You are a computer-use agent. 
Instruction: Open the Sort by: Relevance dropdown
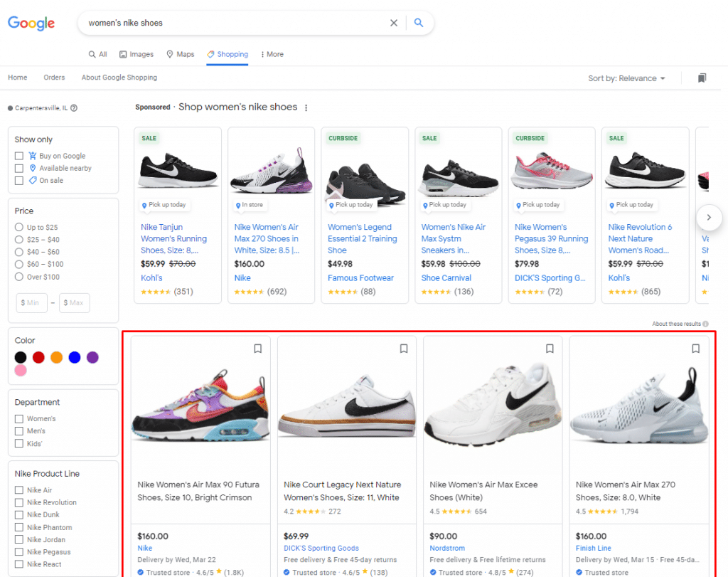click(626, 78)
